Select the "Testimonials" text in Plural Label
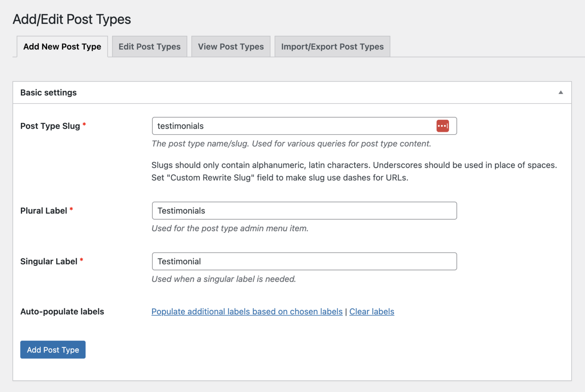Image resolution: width=585 pixels, height=392 pixels. pos(181,211)
